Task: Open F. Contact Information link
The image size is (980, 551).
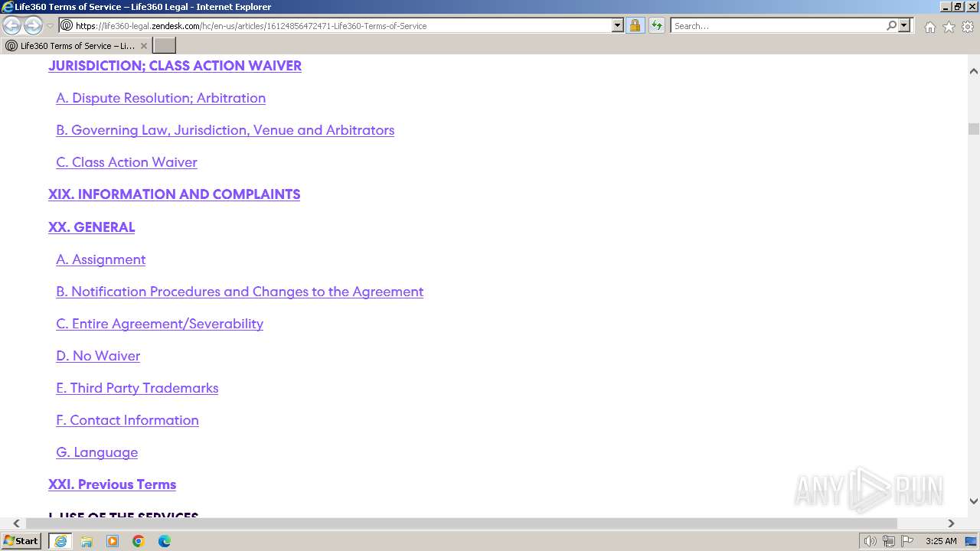Action: pos(127,420)
